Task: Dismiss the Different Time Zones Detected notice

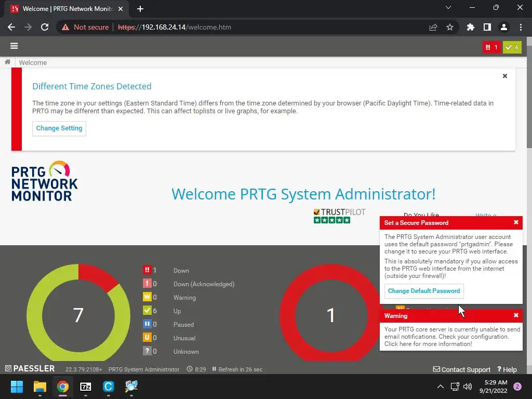Action: click(505, 76)
